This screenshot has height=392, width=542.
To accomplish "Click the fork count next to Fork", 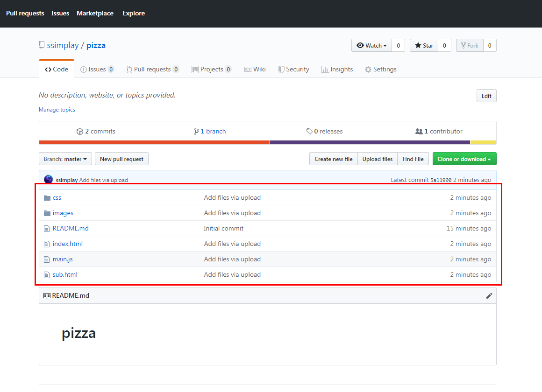I will click(490, 46).
